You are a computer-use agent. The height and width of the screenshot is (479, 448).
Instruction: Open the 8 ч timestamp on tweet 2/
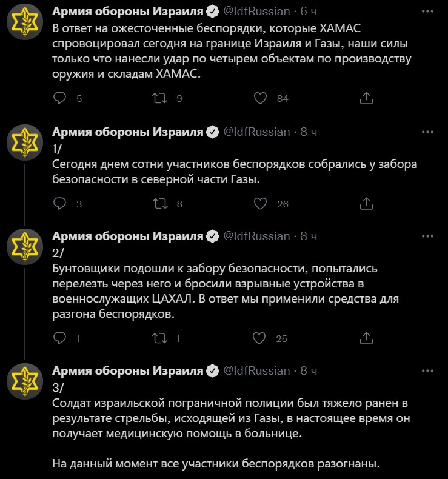coord(309,236)
